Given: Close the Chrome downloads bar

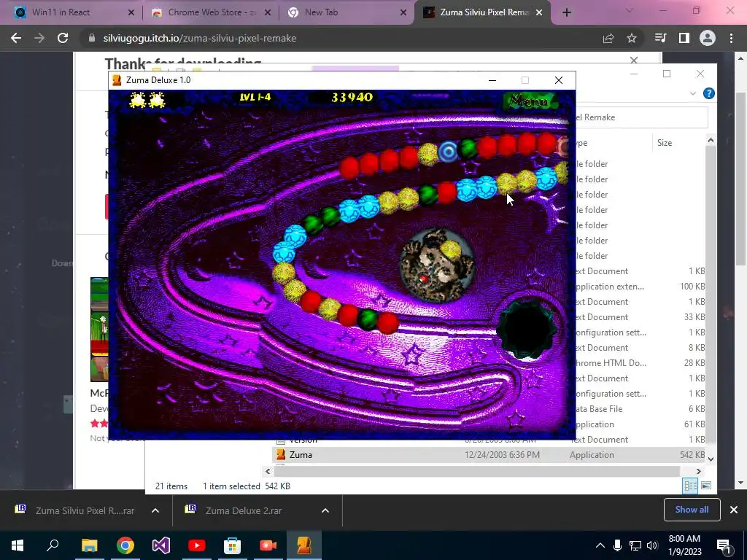Looking at the screenshot, I should [734, 510].
